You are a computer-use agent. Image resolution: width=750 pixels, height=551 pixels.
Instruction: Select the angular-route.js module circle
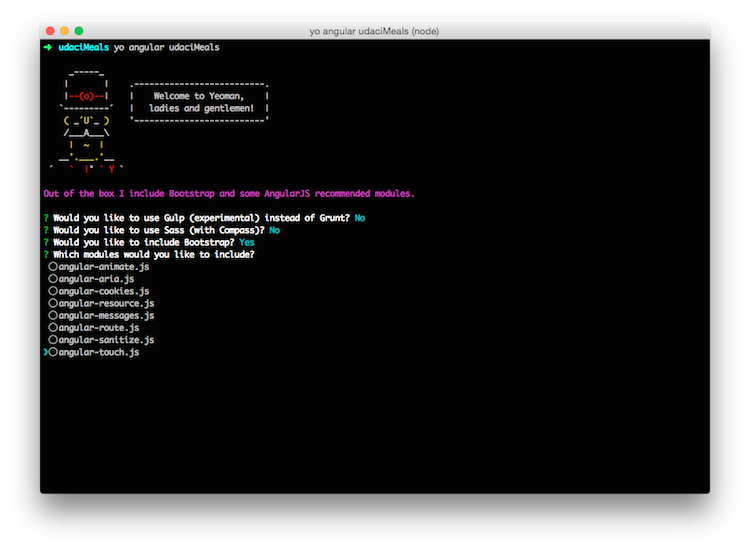point(53,327)
